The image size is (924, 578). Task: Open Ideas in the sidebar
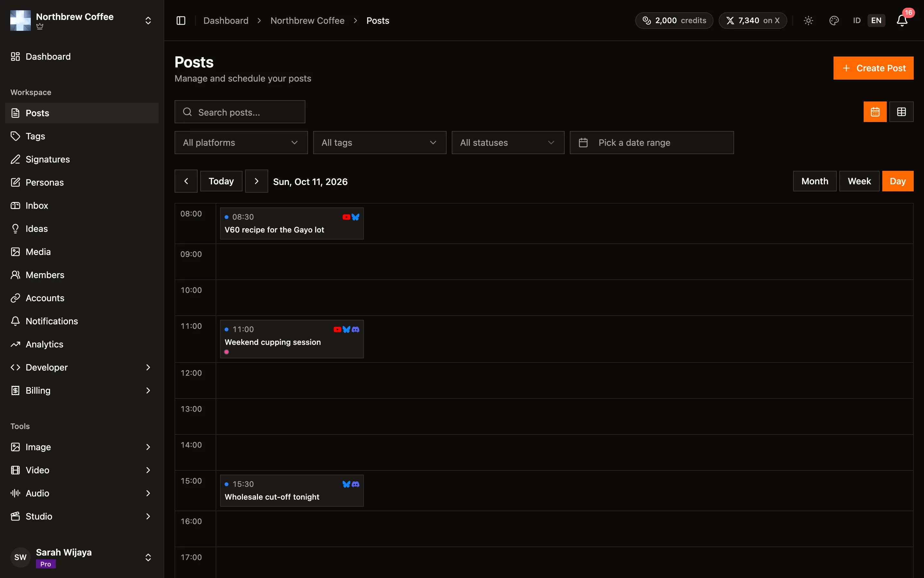[82, 229]
